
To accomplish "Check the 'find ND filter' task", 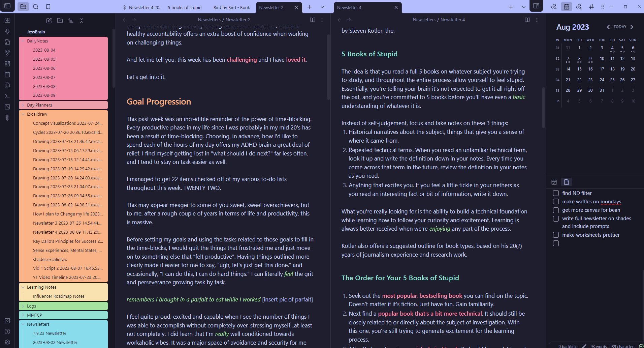I will tap(556, 193).
